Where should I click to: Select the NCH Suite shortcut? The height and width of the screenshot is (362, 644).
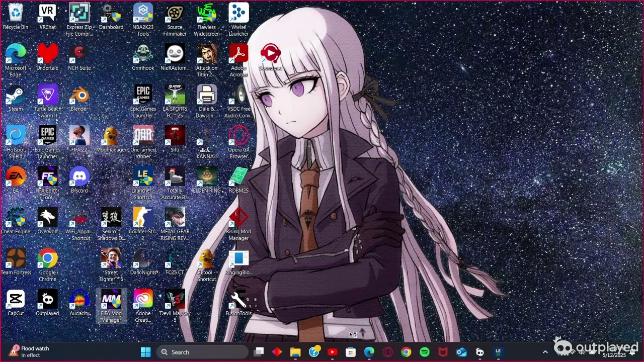coord(79,57)
